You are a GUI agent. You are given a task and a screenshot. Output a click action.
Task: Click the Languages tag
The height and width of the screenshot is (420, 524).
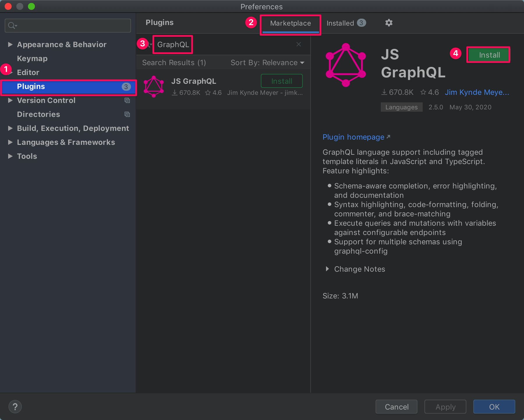(401, 107)
